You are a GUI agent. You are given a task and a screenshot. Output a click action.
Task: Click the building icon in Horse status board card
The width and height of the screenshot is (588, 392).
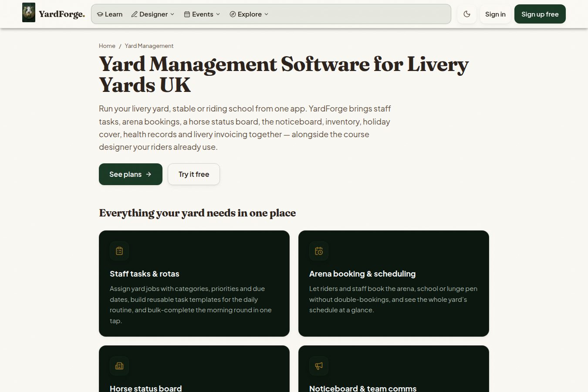tap(119, 366)
